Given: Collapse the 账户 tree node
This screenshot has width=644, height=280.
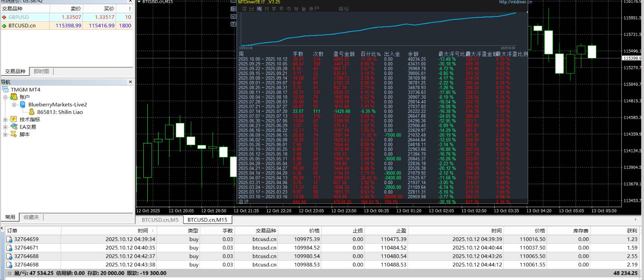Looking at the screenshot, I should (6, 97).
